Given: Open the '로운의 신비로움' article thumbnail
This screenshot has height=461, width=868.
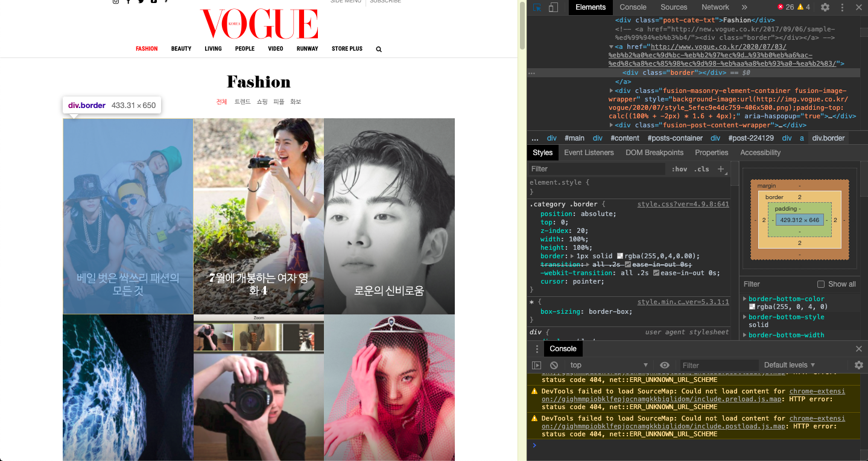Looking at the screenshot, I should click(x=389, y=216).
